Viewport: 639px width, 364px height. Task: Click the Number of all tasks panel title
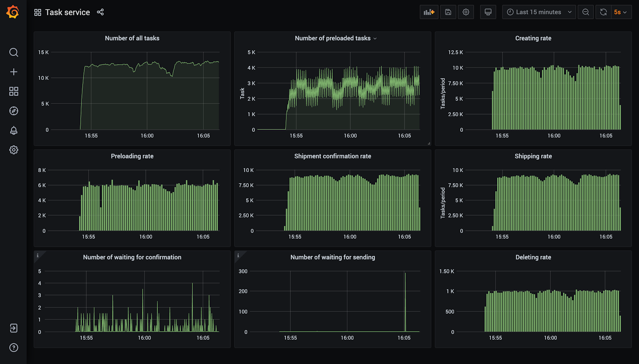coord(132,38)
